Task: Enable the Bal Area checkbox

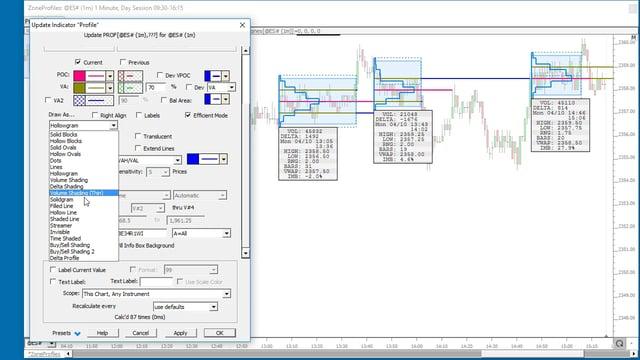Action: tap(164, 100)
